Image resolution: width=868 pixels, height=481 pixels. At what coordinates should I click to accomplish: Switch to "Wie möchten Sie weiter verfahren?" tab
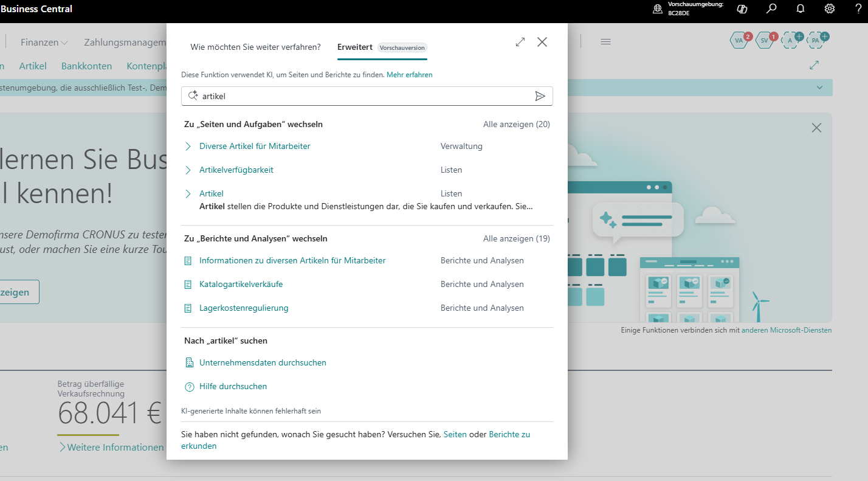click(255, 47)
